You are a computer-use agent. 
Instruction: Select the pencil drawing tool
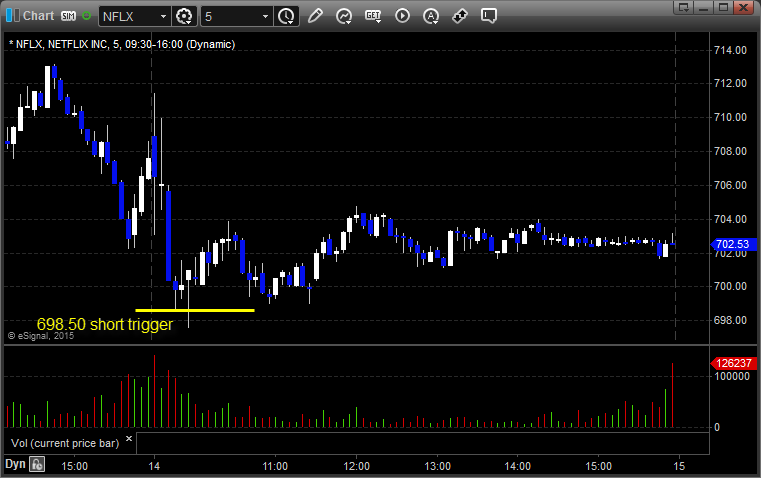(315, 16)
